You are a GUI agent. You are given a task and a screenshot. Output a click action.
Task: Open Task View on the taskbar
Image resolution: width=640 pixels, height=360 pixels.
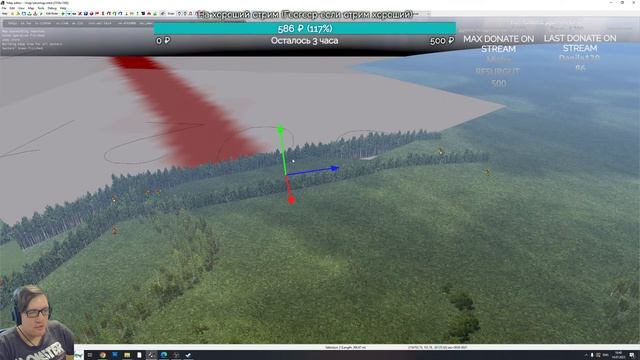(x=90, y=355)
